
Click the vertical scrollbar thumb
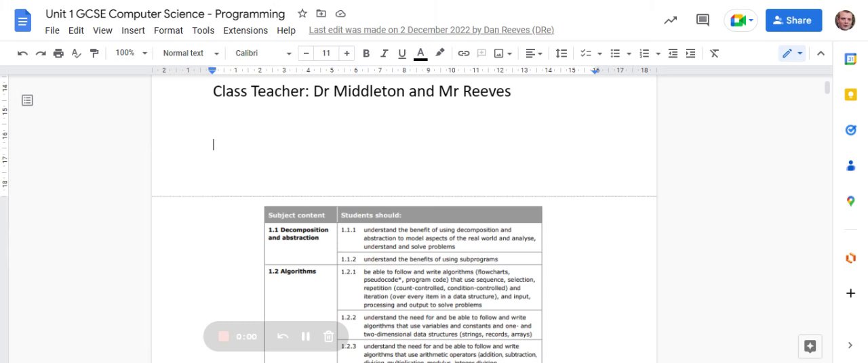[x=827, y=87]
